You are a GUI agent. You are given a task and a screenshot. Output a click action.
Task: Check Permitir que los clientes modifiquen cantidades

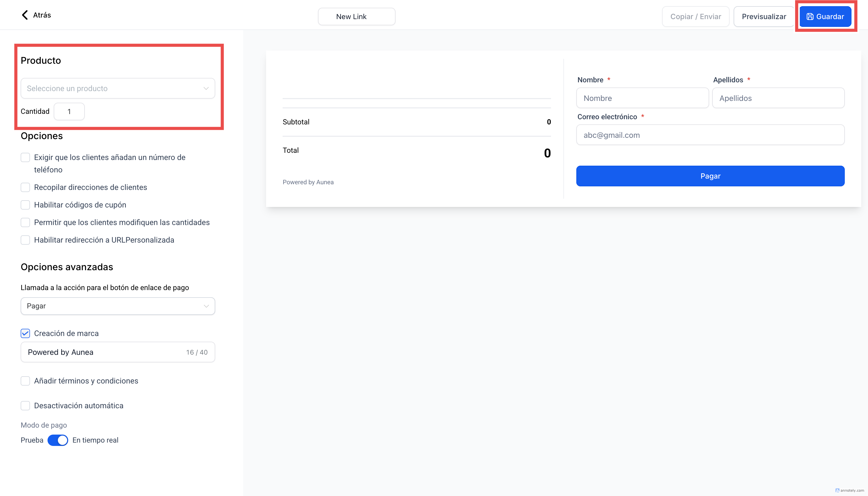[x=25, y=222]
